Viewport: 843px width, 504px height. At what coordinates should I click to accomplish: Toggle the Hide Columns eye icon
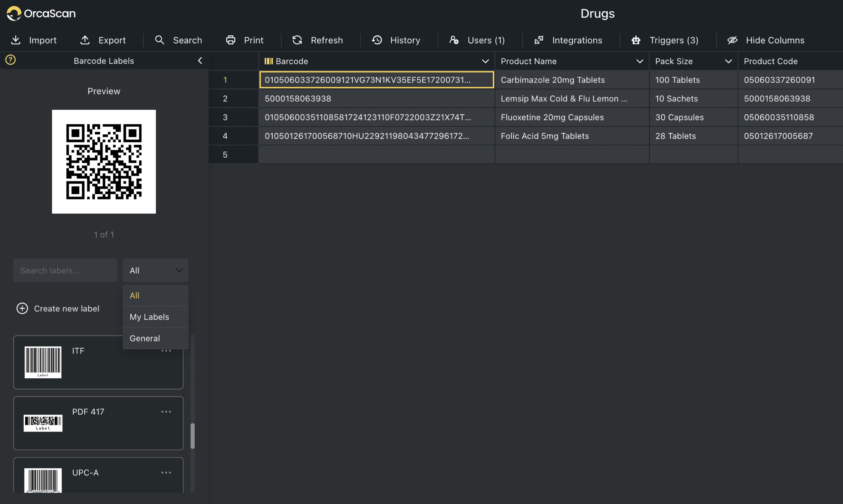[732, 40]
